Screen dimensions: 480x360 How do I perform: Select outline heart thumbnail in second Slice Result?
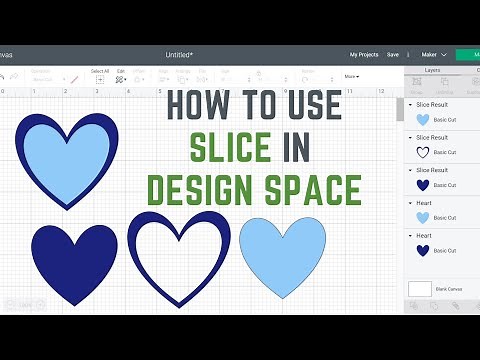423,152
